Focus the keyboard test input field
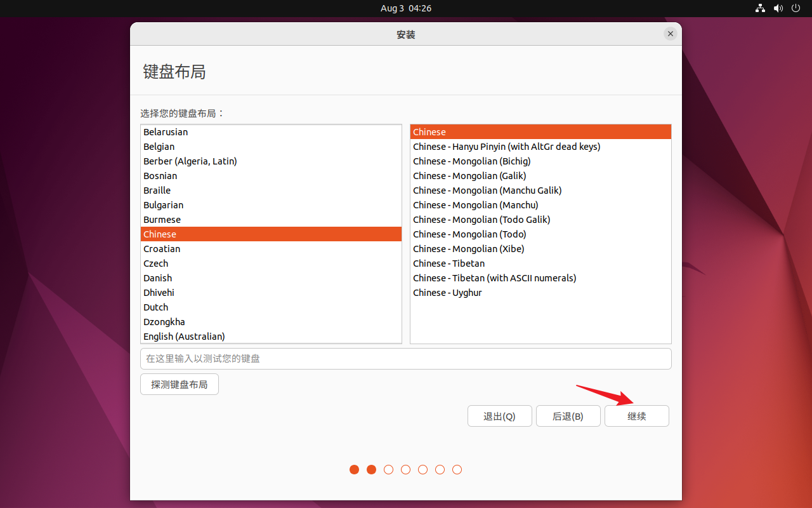This screenshot has height=508, width=812. [x=406, y=359]
